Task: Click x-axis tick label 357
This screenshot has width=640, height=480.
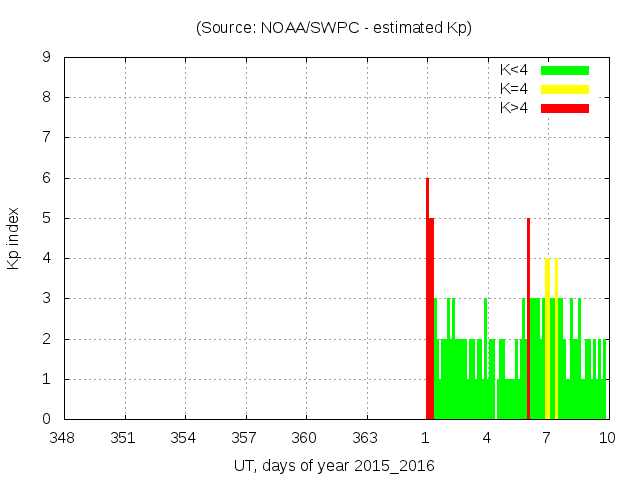Action: (245, 438)
